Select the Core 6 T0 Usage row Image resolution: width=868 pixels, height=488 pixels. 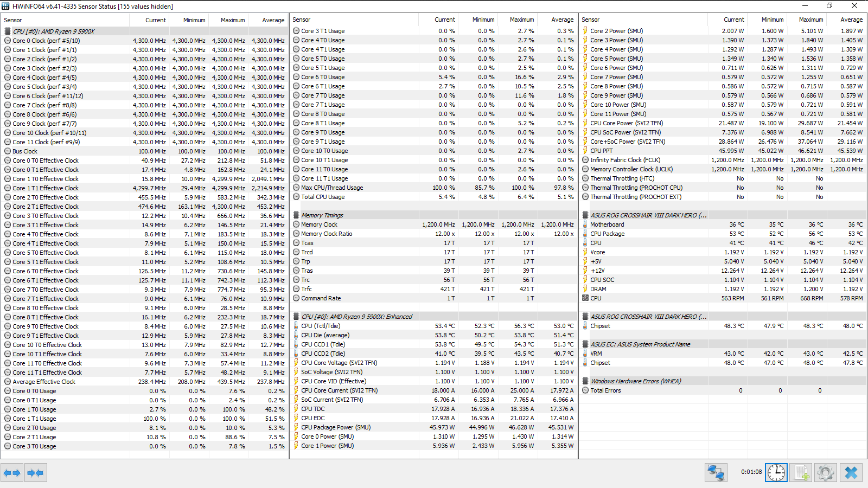[433, 77]
